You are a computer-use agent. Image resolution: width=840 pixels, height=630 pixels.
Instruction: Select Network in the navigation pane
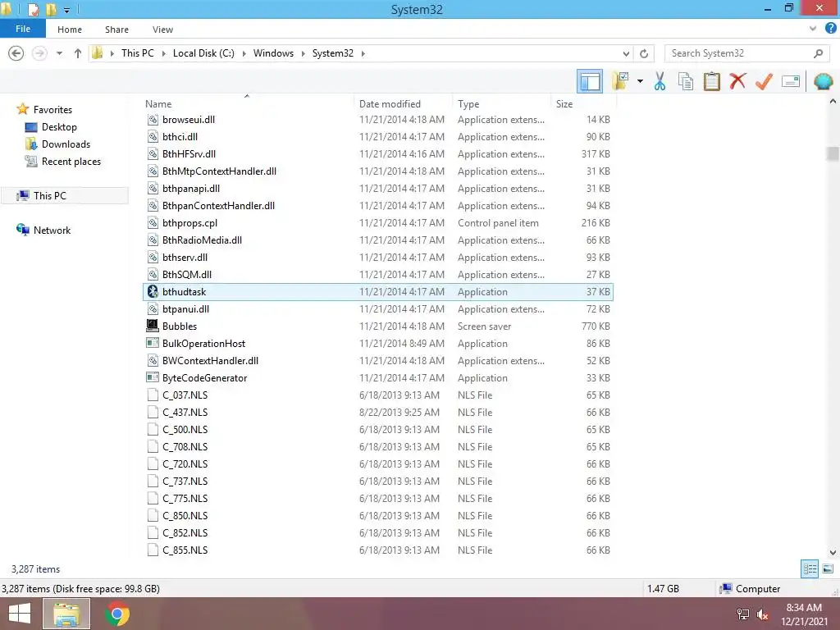(52, 230)
